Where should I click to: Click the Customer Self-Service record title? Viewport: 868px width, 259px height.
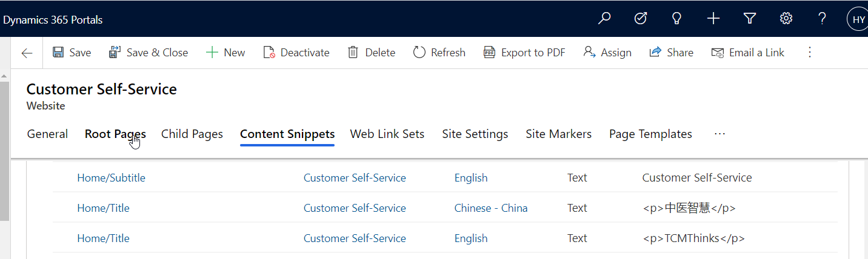coord(102,90)
